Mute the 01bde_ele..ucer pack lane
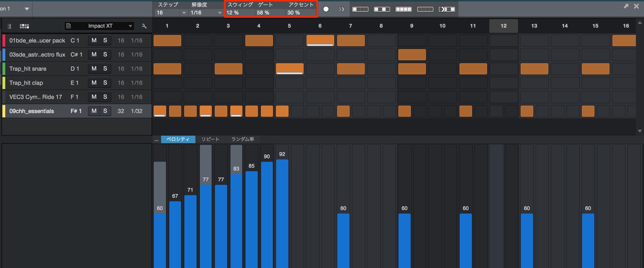 [94, 40]
